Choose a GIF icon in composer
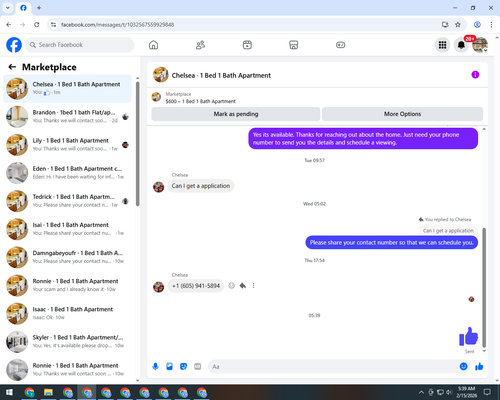 point(198,367)
